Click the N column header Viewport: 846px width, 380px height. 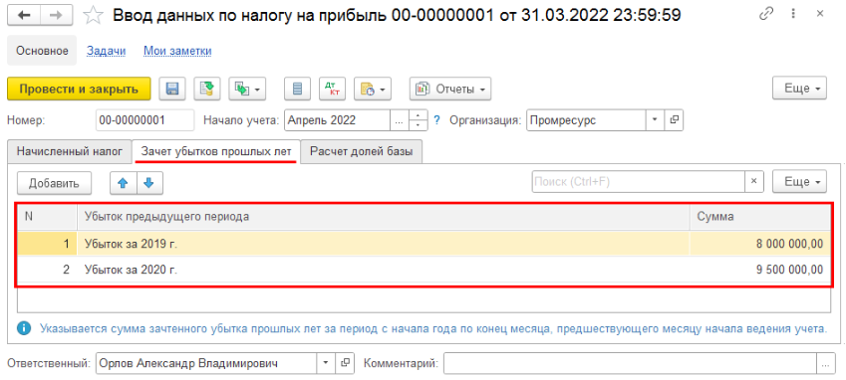click(x=47, y=217)
